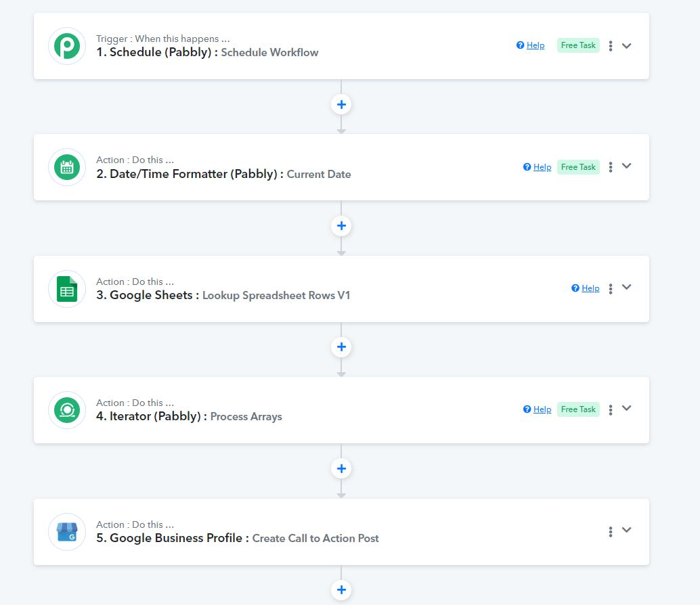
Task: Open three-dot menu for Iterator step
Action: point(610,409)
